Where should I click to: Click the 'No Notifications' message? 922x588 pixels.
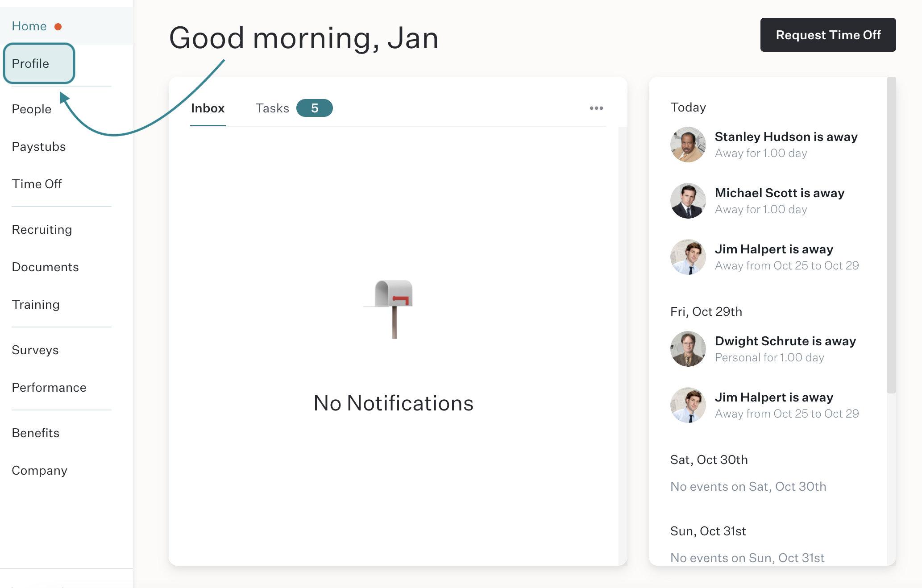pos(393,403)
